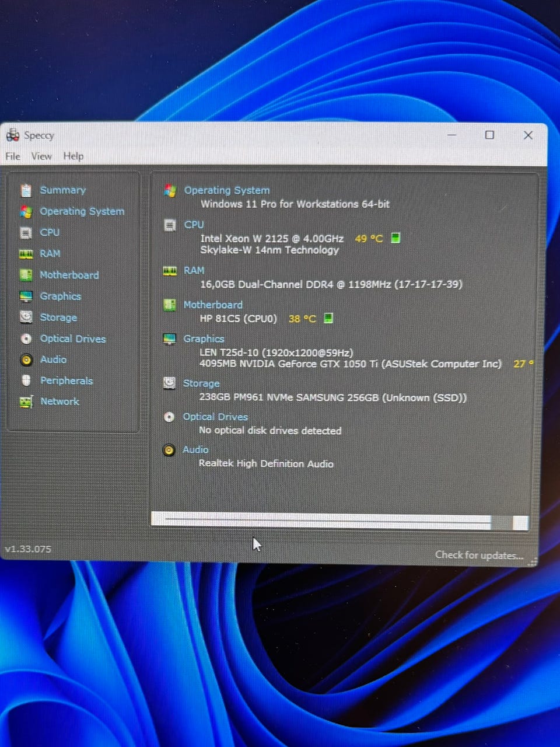
Task: Click the green motherboard temperature indicator icon
Action: pos(328,318)
